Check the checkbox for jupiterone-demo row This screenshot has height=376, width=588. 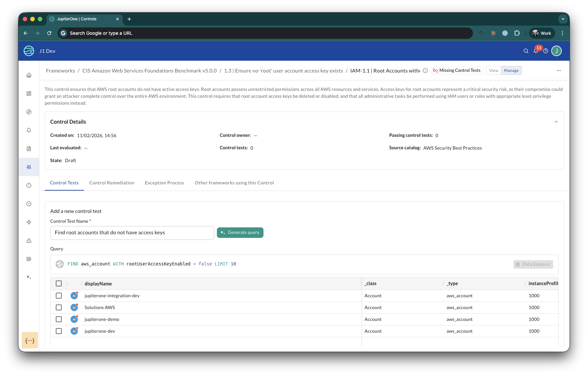click(59, 319)
